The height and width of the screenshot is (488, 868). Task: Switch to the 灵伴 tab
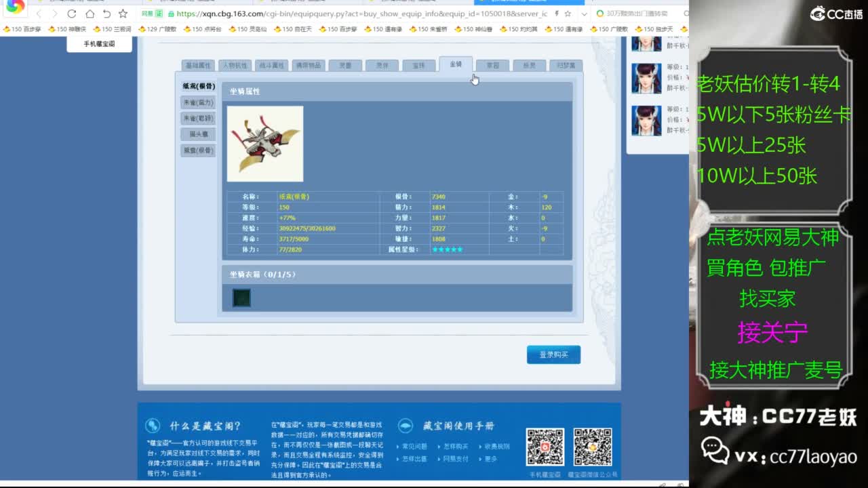pos(382,66)
